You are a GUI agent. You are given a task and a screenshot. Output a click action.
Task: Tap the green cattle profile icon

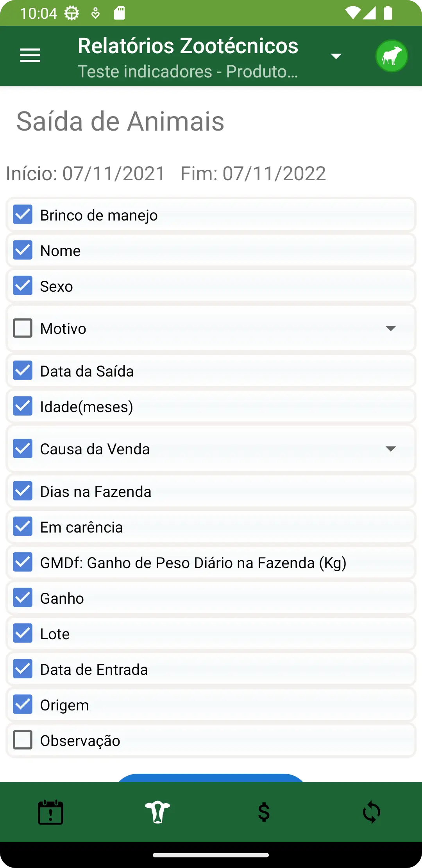[392, 56]
